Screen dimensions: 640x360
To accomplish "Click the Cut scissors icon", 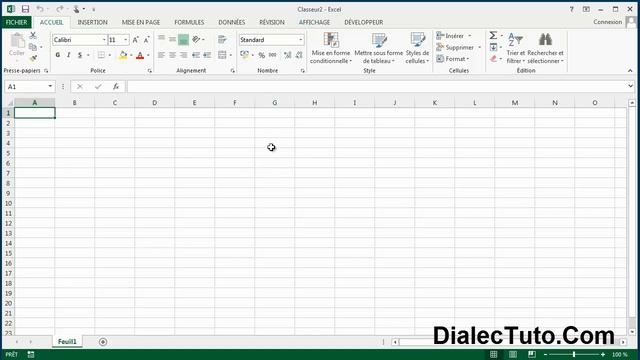I will click(x=33, y=36).
